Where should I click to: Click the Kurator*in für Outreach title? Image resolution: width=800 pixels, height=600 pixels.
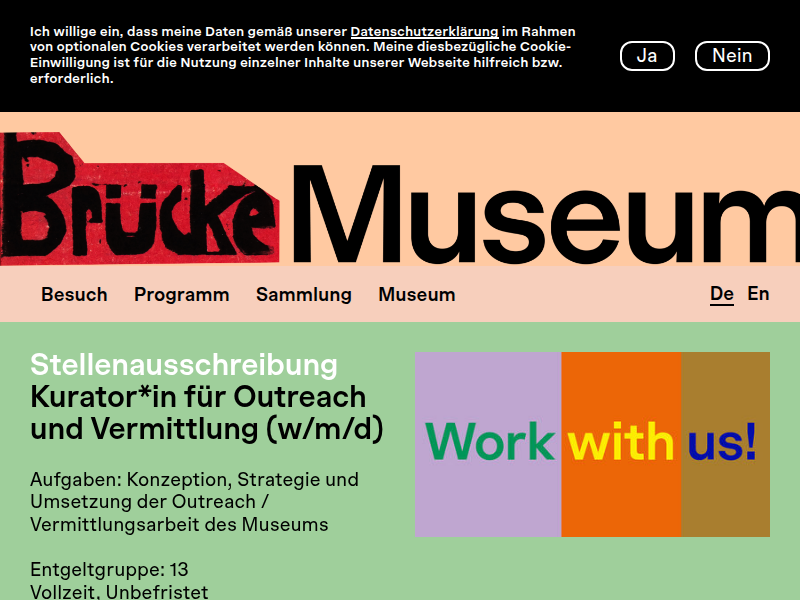pos(207,412)
